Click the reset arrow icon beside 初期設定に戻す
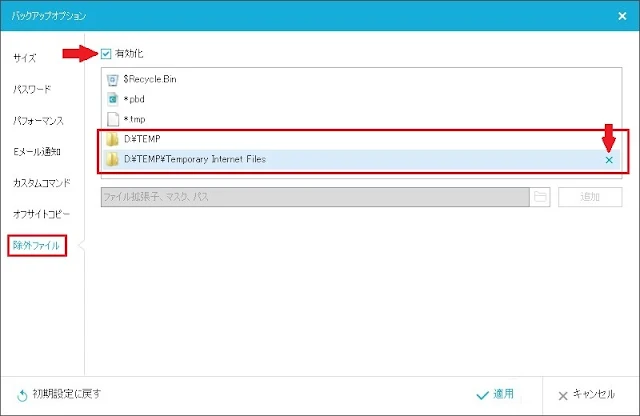 tap(22, 395)
